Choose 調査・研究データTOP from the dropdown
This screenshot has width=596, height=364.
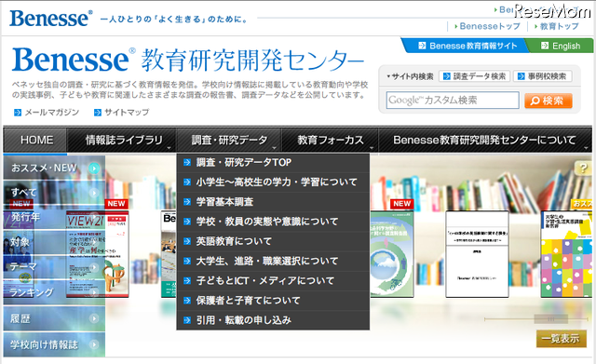pos(273,163)
